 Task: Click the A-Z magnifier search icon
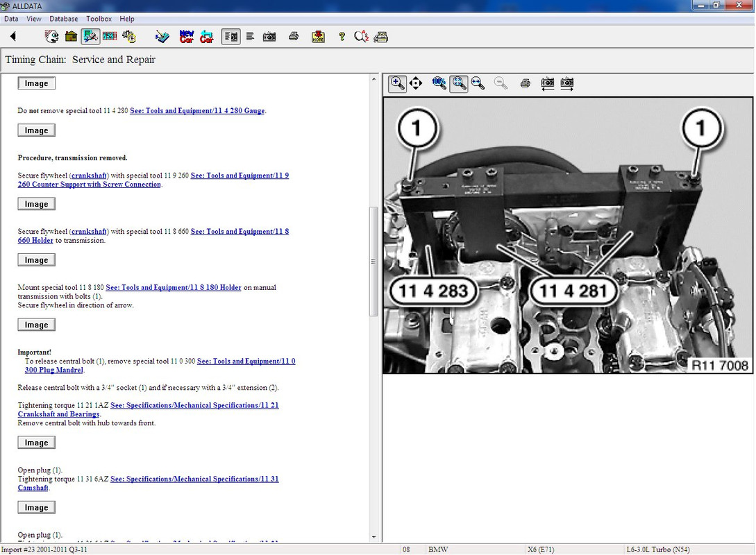coord(361,37)
